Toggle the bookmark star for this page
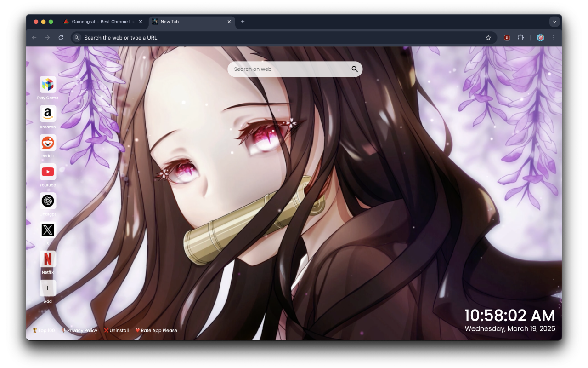Image resolution: width=588 pixels, height=368 pixels. pyautogui.click(x=488, y=37)
